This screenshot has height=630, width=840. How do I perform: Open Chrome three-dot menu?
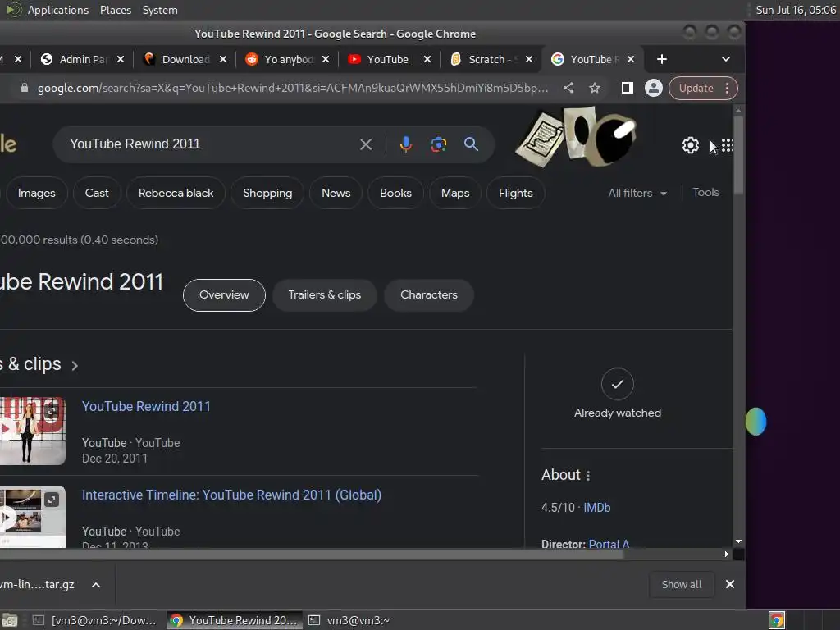point(727,89)
